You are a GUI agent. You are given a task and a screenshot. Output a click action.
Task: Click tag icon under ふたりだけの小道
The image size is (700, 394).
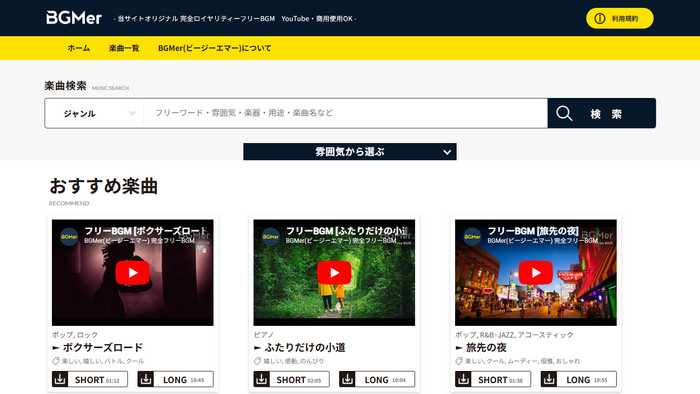point(258,361)
